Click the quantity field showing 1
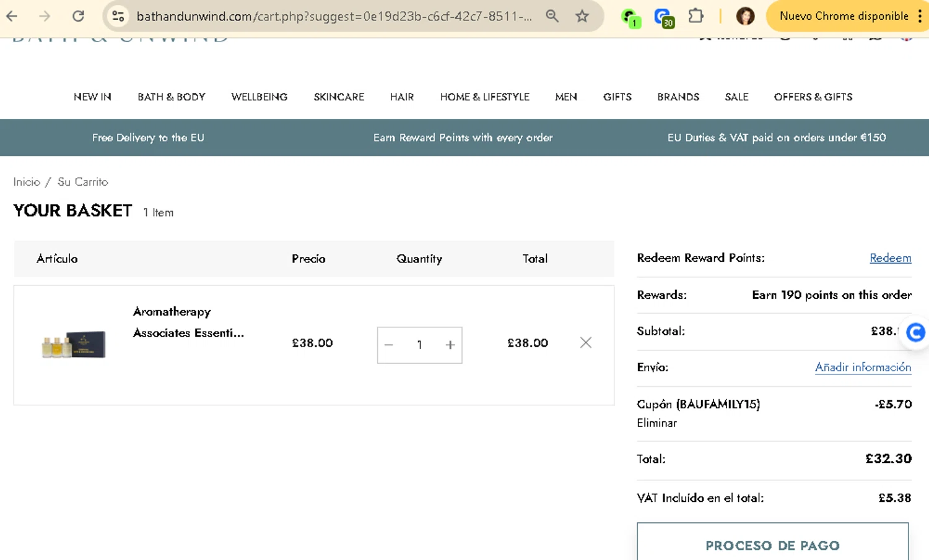The height and width of the screenshot is (560, 929). [x=419, y=345]
